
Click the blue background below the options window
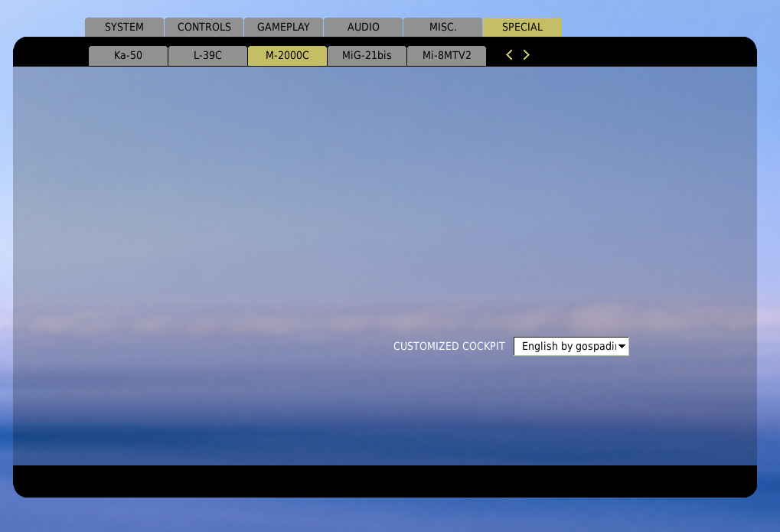383,516
